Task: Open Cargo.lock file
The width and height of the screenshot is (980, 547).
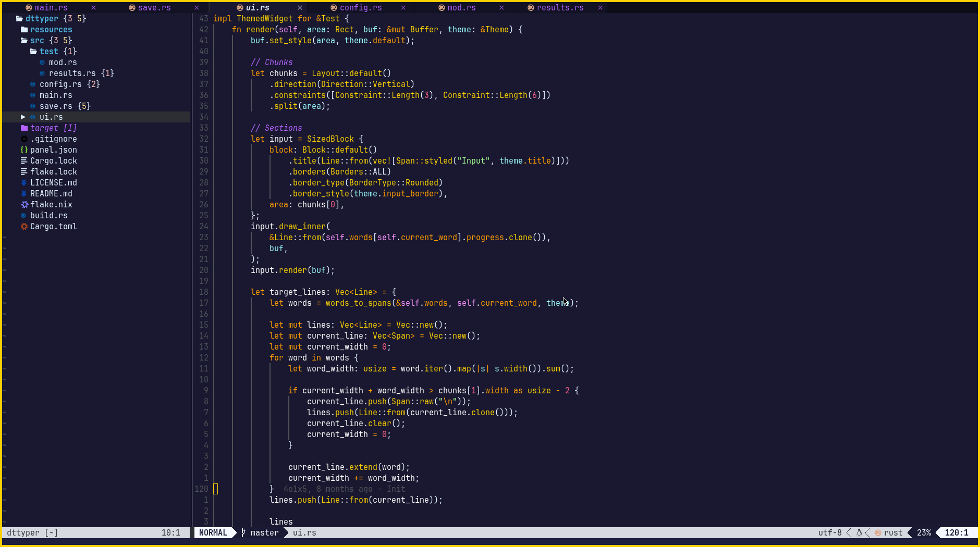Action: pos(53,161)
